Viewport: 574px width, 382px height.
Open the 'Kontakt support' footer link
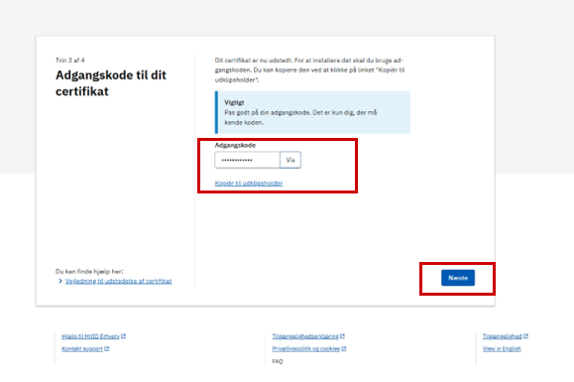82,349
